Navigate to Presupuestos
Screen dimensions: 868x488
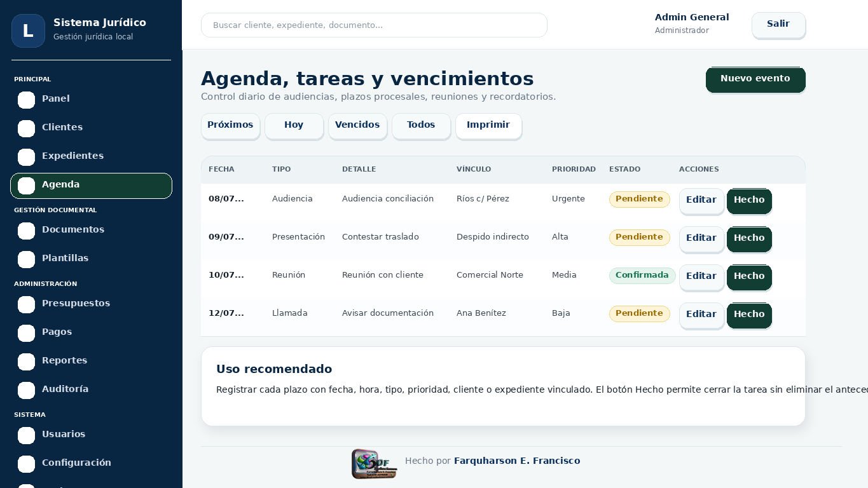click(91, 304)
